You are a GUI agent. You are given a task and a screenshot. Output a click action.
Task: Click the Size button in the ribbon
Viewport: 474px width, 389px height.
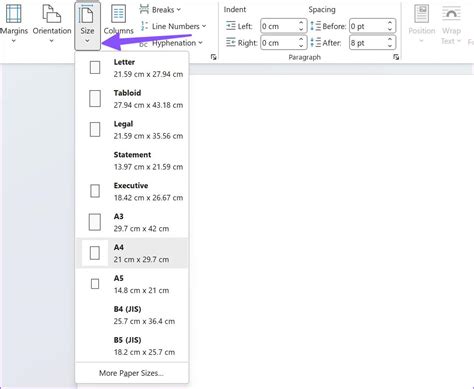pyautogui.click(x=87, y=25)
